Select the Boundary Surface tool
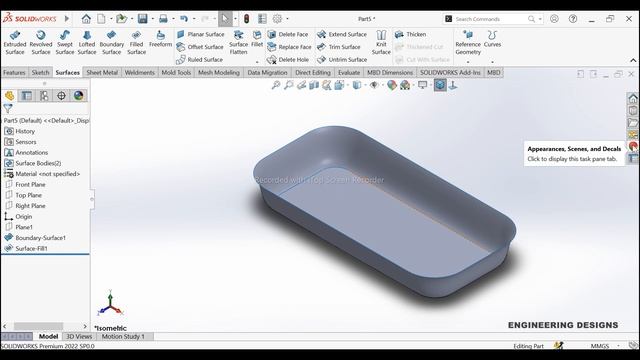Viewport: 640px width, 360px height. tap(111, 42)
